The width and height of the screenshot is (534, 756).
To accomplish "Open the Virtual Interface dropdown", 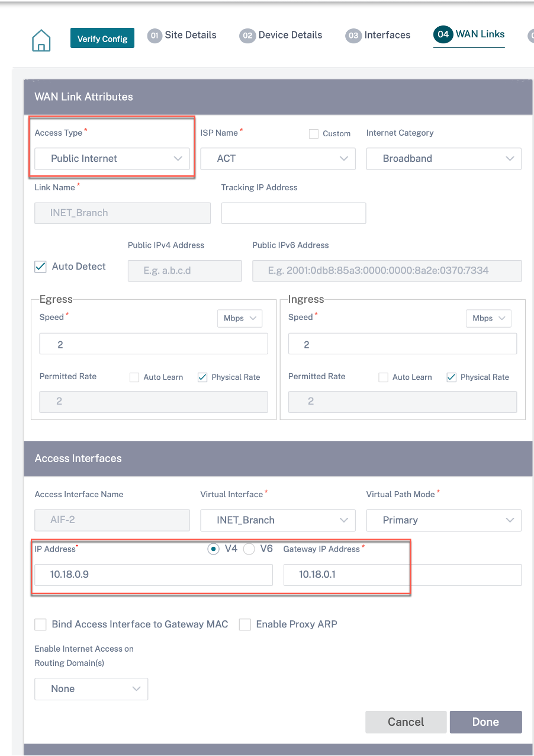I will coord(278,520).
